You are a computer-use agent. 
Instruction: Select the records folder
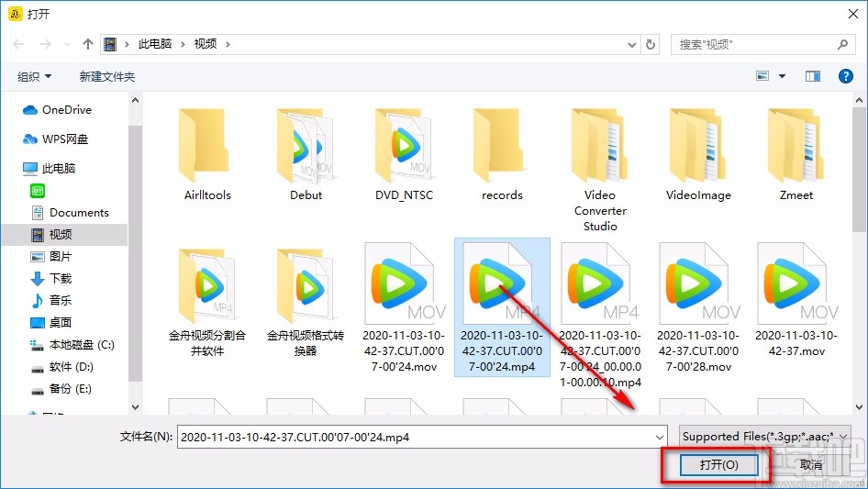502,155
